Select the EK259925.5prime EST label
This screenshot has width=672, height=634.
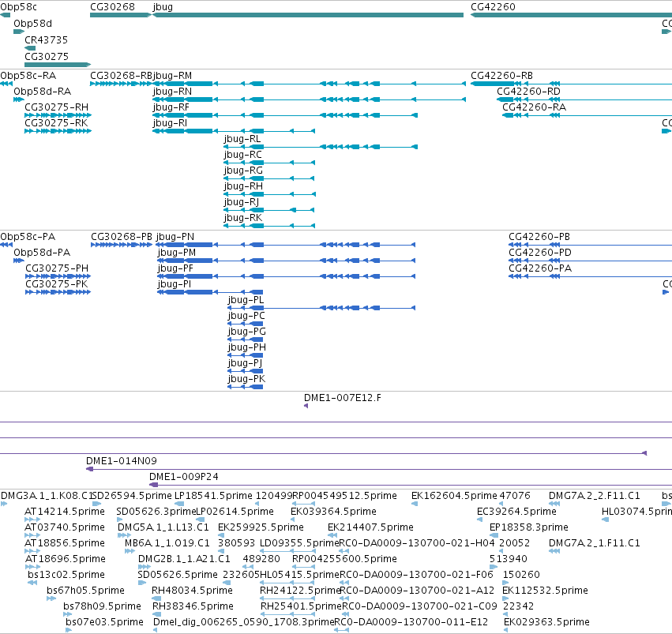click(261, 527)
